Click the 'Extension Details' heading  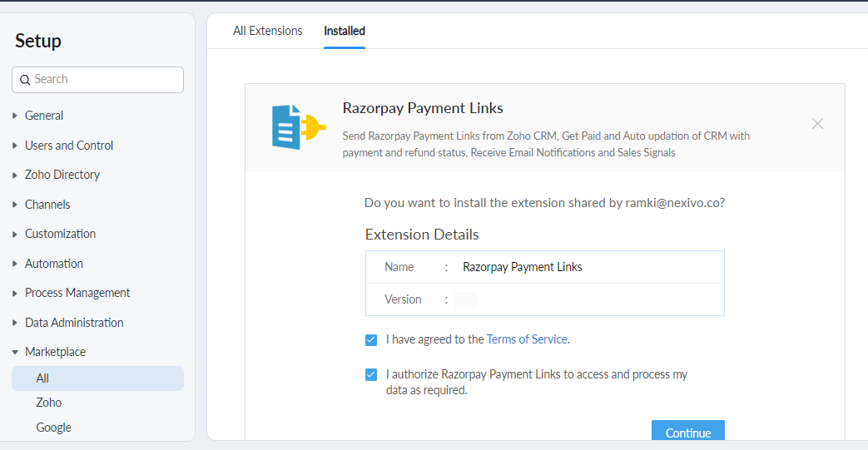[x=422, y=235]
